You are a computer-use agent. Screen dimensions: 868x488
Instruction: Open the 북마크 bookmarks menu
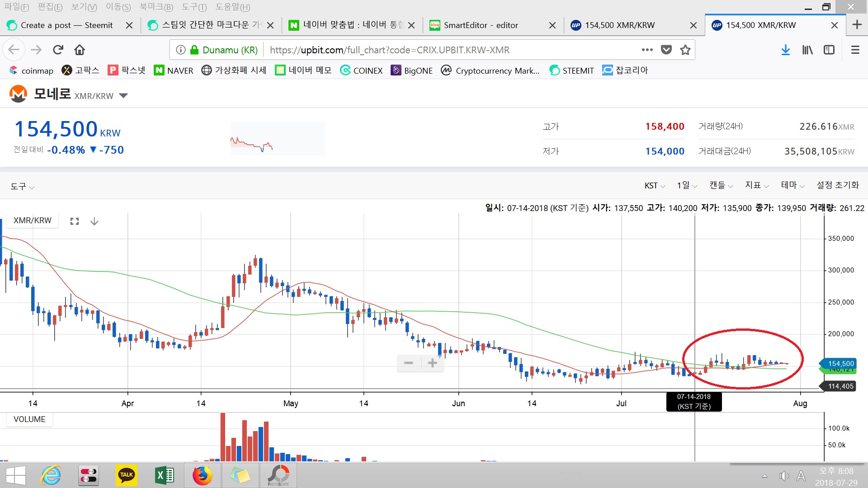(x=156, y=7)
